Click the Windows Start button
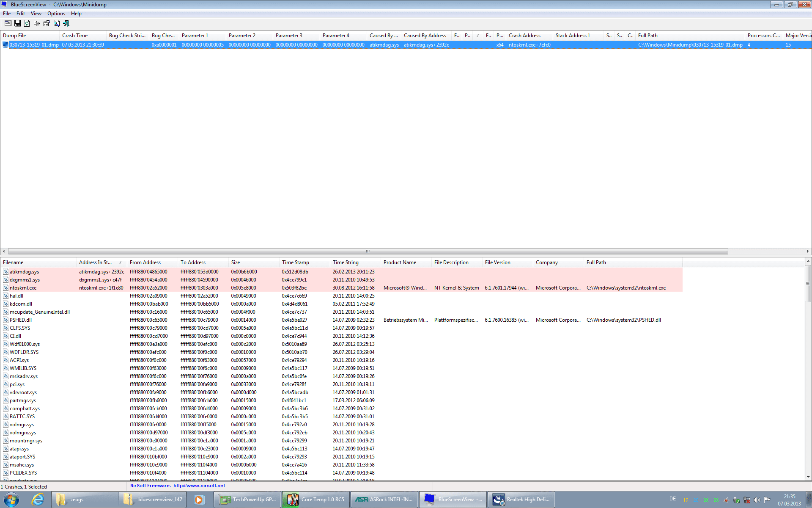 pyautogui.click(x=11, y=500)
